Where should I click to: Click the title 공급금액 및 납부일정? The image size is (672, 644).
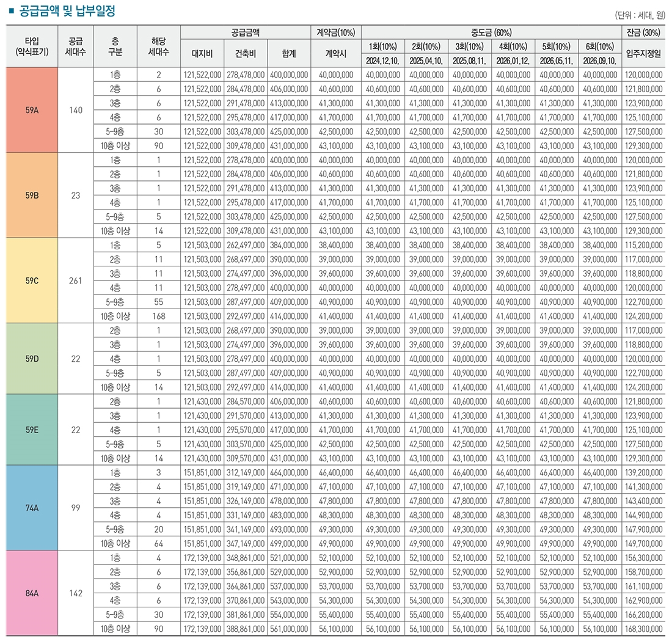coord(67,11)
